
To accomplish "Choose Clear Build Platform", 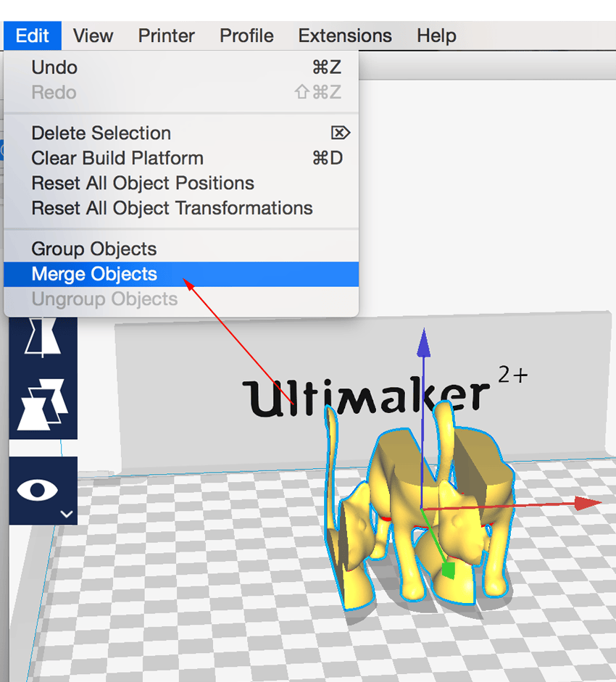I will [181, 158].
